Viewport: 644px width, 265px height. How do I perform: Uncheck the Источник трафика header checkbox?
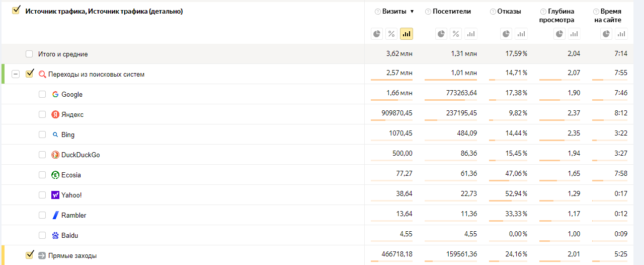pos(16,10)
